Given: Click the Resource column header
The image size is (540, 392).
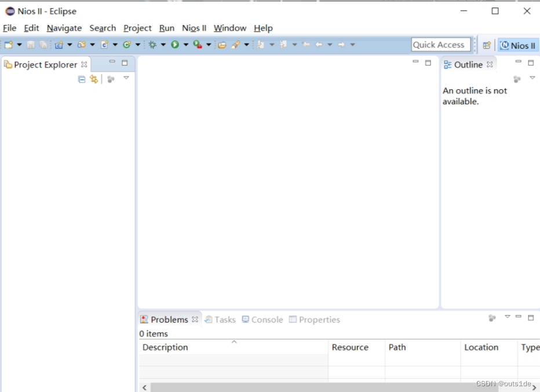Looking at the screenshot, I should pyautogui.click(x=357, y=347).
